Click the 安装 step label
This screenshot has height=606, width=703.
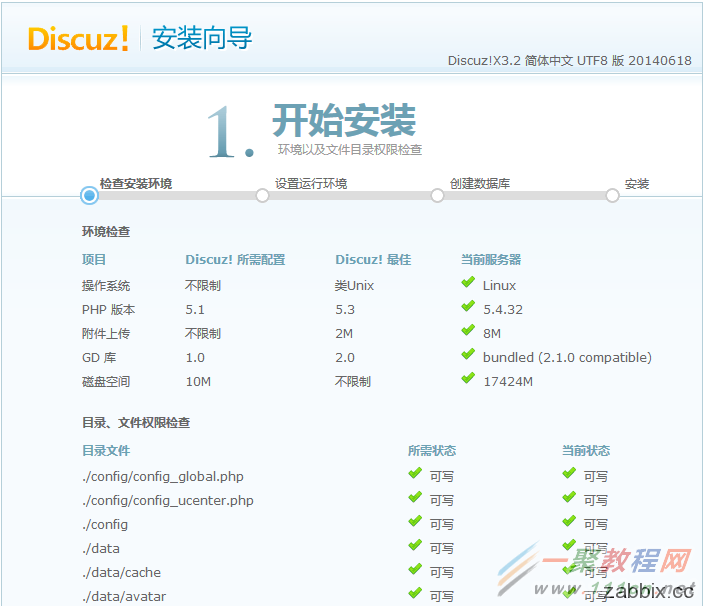click(637, 184)
